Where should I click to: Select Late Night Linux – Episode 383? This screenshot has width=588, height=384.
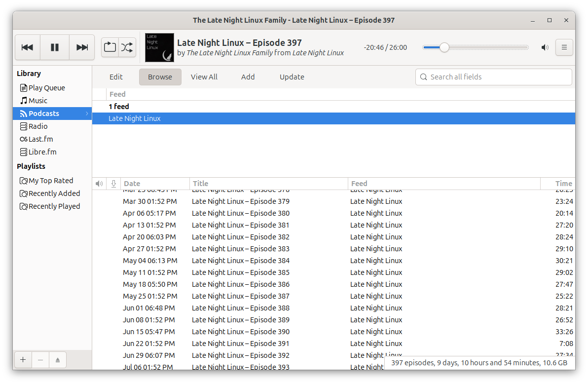pyautogui.click(x=334, y=249)
